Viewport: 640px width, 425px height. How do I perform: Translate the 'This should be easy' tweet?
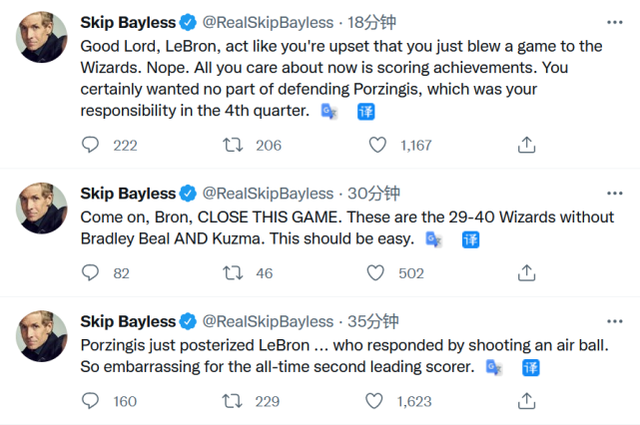pyautogui.click(x=469, y=240)
